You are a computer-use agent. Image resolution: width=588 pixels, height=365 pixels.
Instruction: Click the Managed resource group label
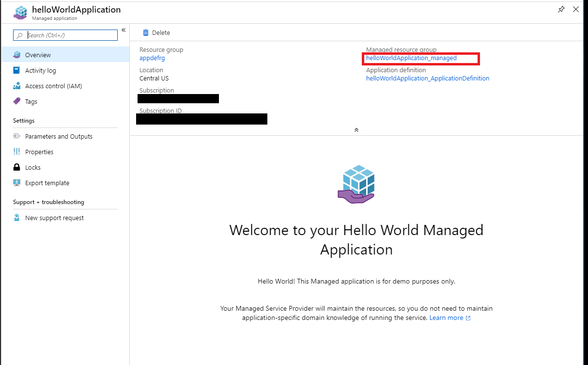pos(401,50)
